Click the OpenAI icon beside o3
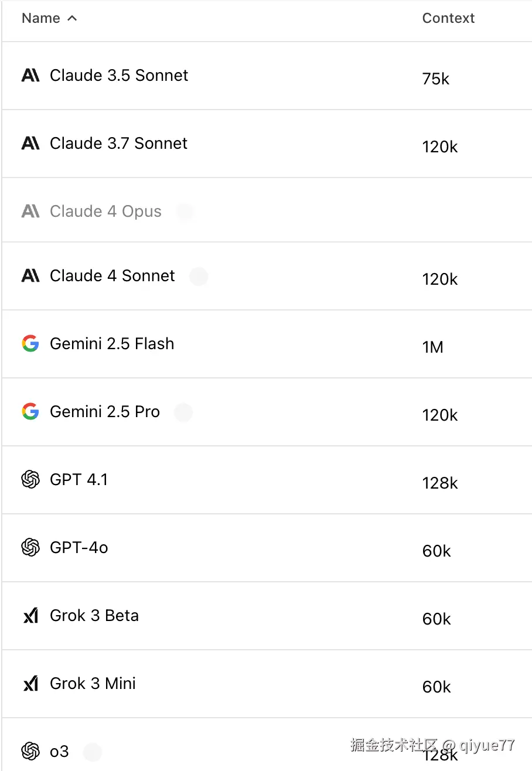 (30, 751)
